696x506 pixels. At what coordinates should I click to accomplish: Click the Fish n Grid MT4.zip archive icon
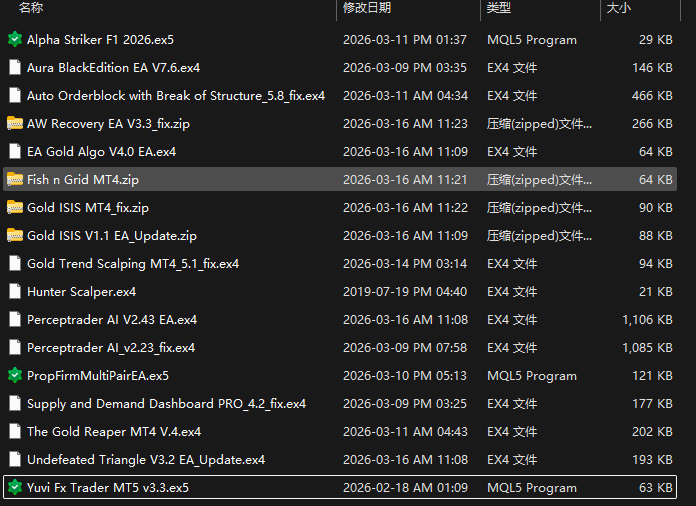click(x=15, y=180)
